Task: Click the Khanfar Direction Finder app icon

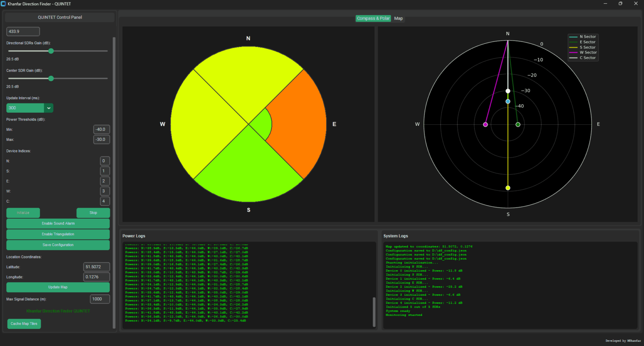Action: click(3, 4)
